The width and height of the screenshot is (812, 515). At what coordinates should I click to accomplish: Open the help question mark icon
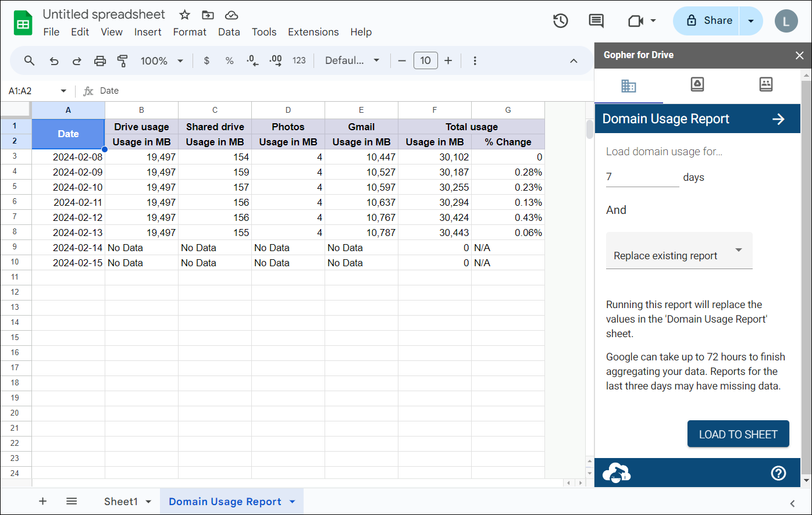tap(778, 473)
